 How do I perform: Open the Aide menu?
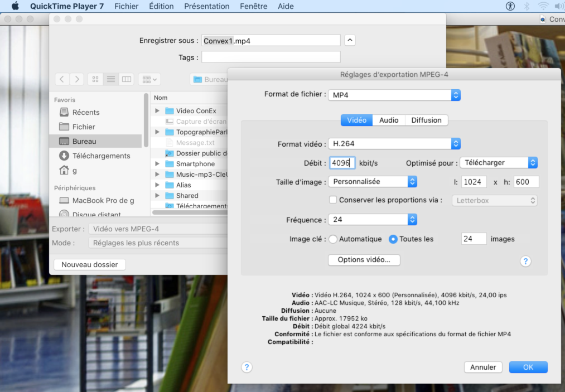coord(286,6)
